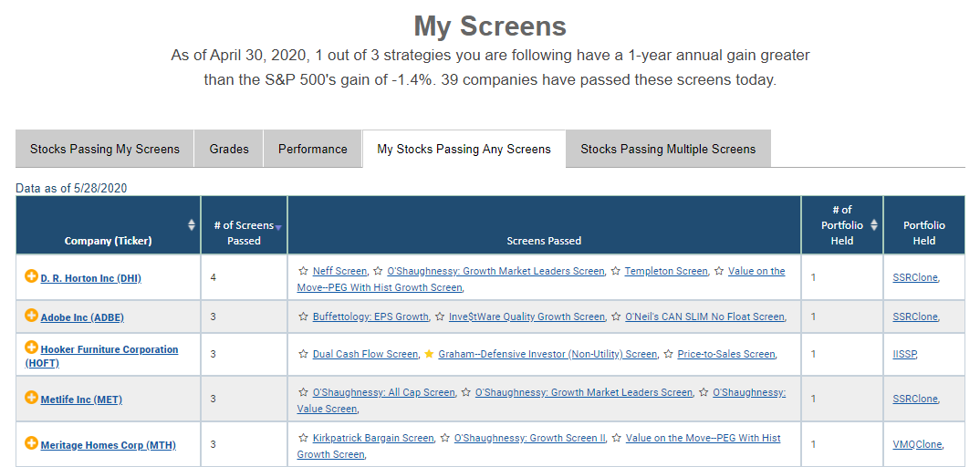Star the Templeton Screen

click(616, 271)
